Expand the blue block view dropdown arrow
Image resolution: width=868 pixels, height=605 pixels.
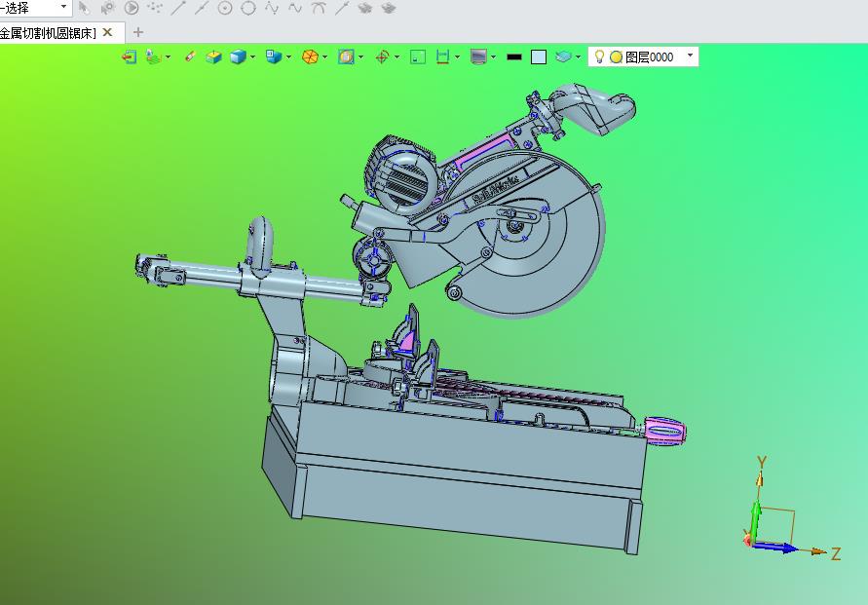coord(289,57)
